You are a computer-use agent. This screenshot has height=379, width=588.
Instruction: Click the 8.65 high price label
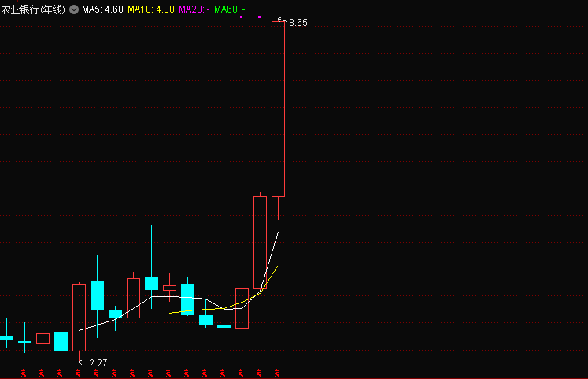click(x=298, y=24)
